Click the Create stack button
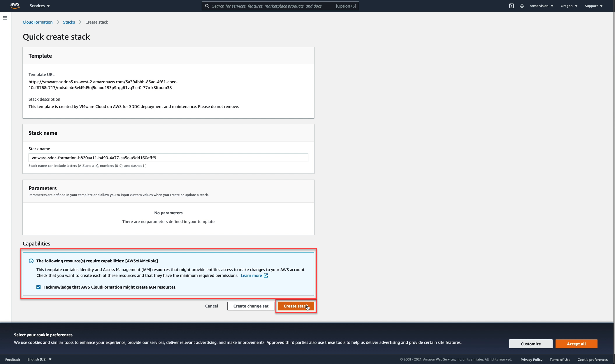Viewport: 615px width, 364px height. tap(296, 306)
